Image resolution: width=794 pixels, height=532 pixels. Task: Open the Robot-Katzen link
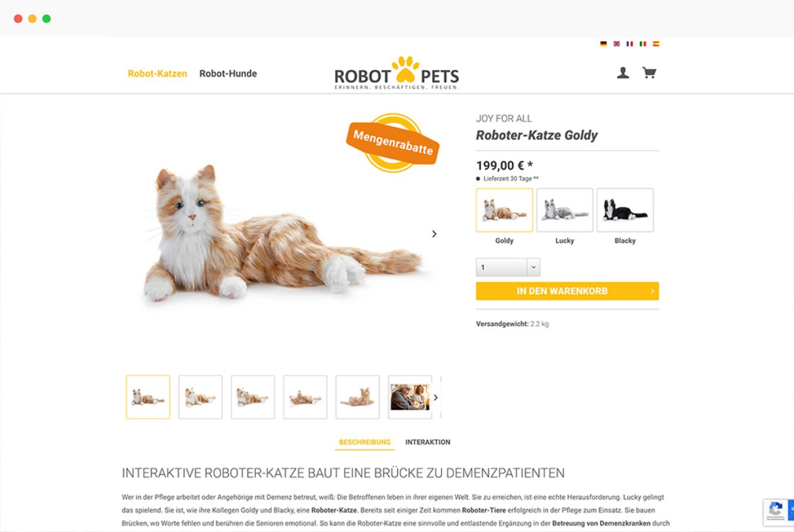(158, 73)
